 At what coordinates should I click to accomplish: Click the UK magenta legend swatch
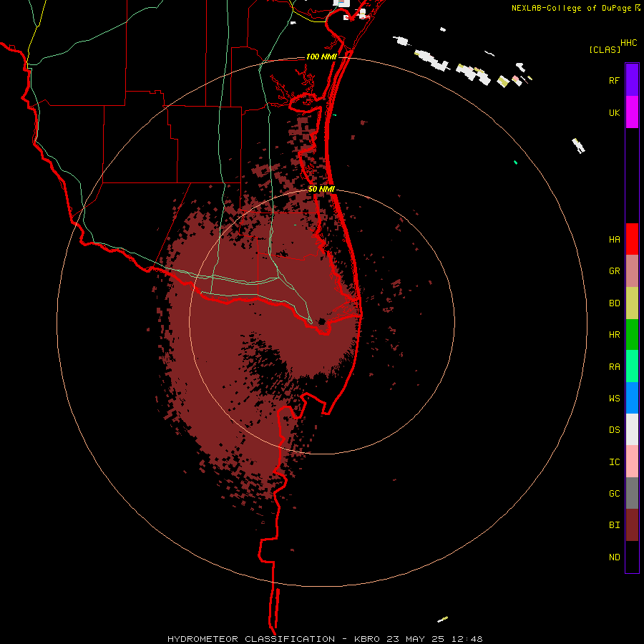click(x=632, y=112)
